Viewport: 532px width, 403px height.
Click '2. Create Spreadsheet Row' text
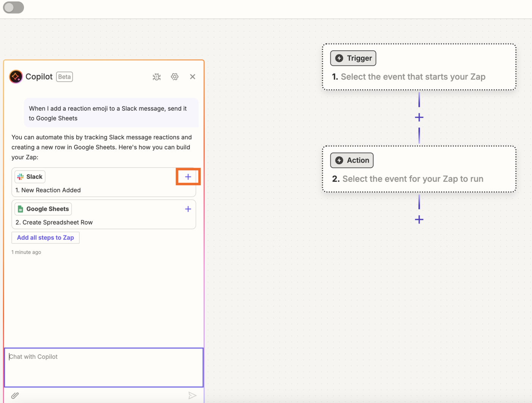pyautogui.click(x=54, y=222)
